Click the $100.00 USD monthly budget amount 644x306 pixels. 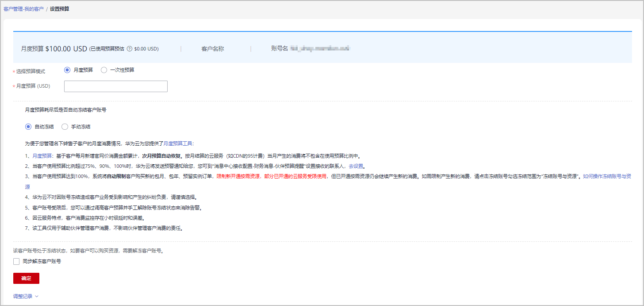[x=66, y=49]
